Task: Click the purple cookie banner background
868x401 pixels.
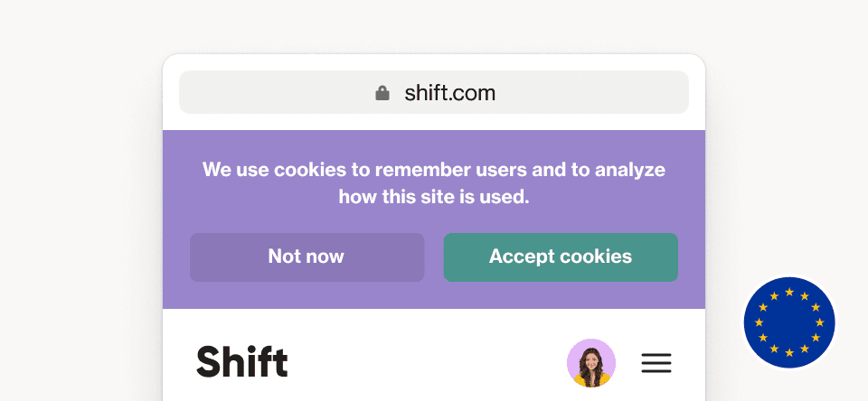Action: tap(433, 296)
